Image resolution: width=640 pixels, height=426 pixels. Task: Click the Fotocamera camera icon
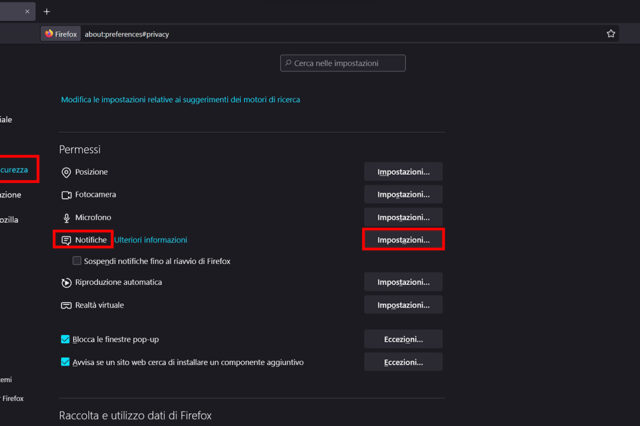click(66, 194)
